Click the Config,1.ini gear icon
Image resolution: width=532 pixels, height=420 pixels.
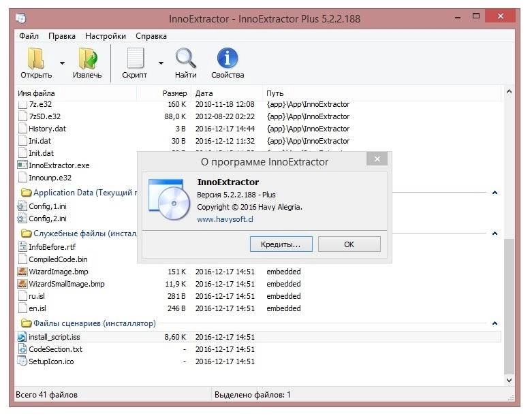(22, 206)
